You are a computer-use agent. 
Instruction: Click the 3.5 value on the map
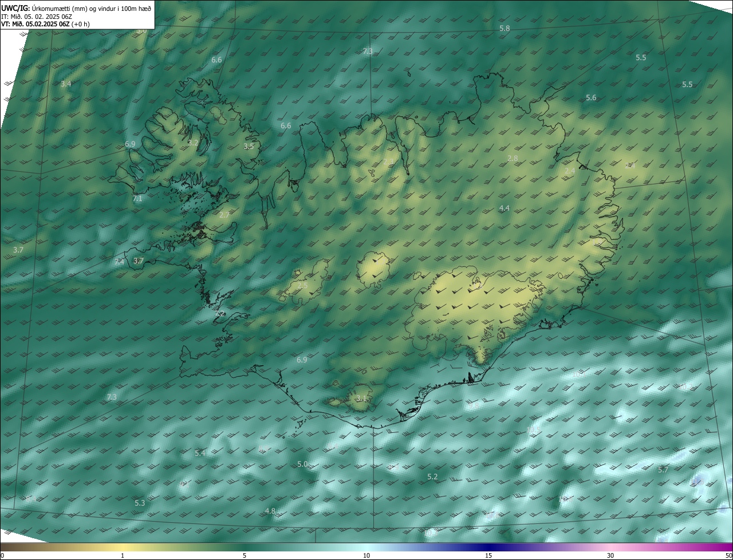pos(249,147)
